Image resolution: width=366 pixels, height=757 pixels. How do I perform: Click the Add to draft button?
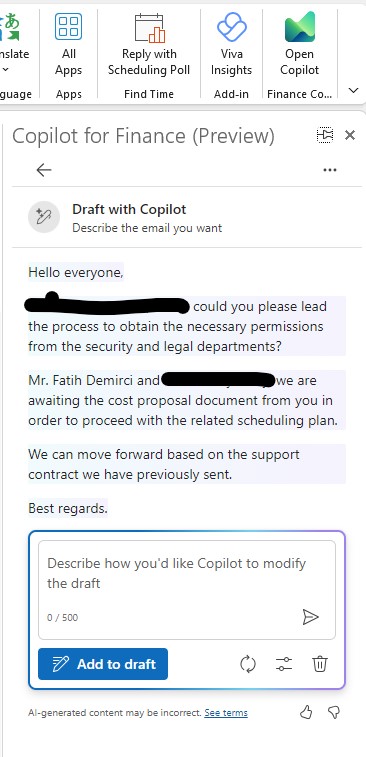coord(103,664)
